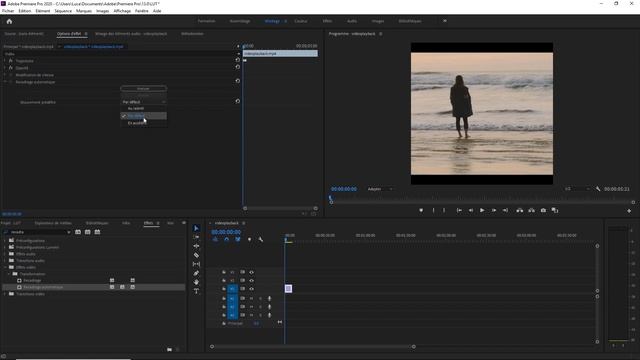
Task: Switch to Explorateur de médias tab
Action: coord(53,223)
